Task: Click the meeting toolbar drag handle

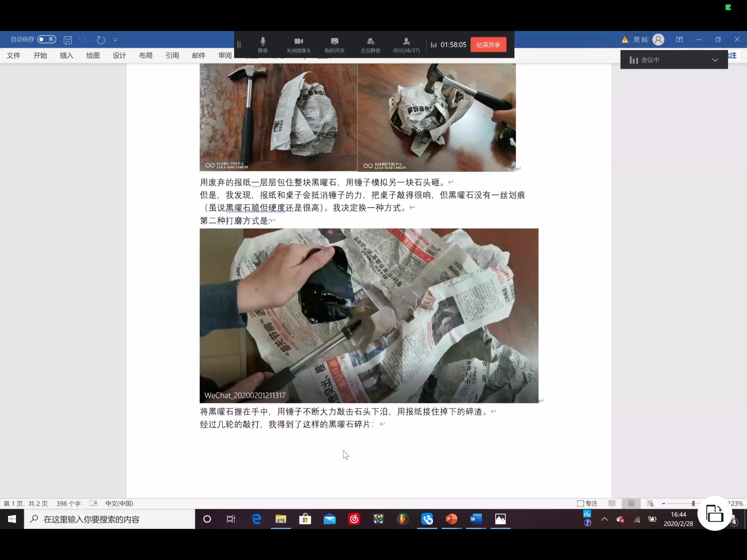Action: [239, 44]
